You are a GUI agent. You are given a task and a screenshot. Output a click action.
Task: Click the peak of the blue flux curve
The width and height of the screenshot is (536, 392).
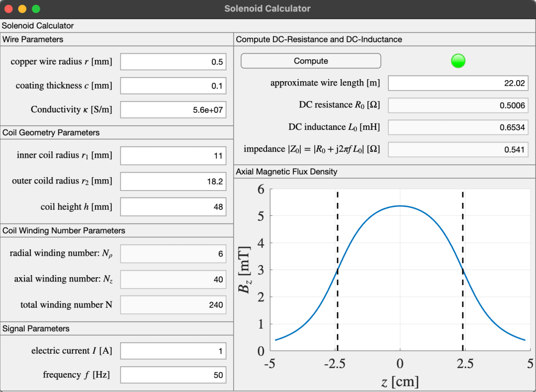[400, 206]
